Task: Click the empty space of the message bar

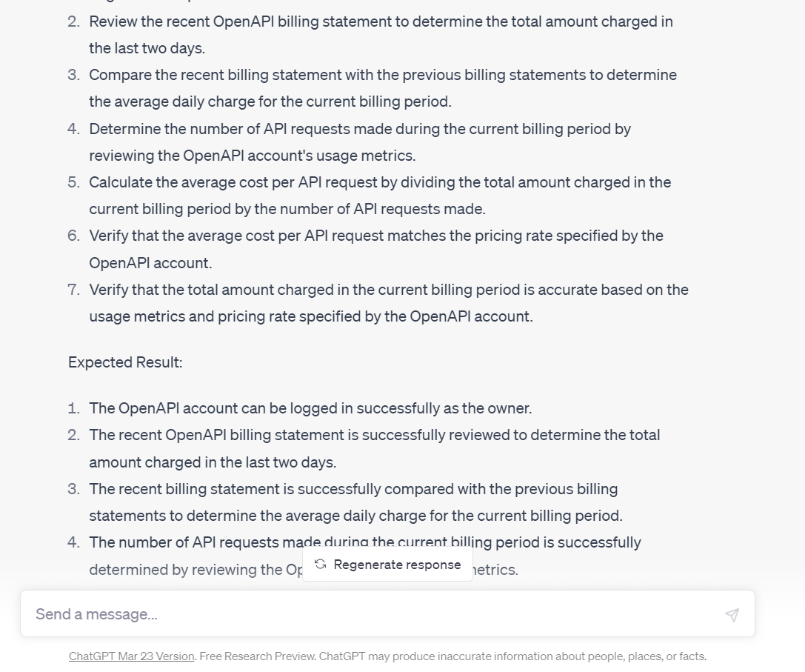Action: click(x=518, y=613)
